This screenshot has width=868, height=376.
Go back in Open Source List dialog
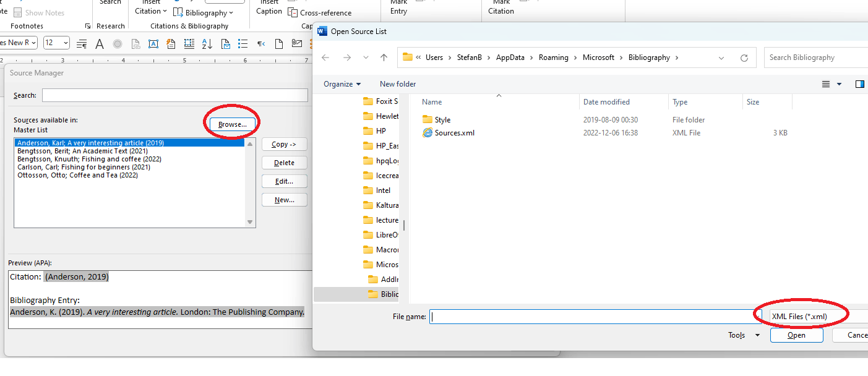pos(325,58)
